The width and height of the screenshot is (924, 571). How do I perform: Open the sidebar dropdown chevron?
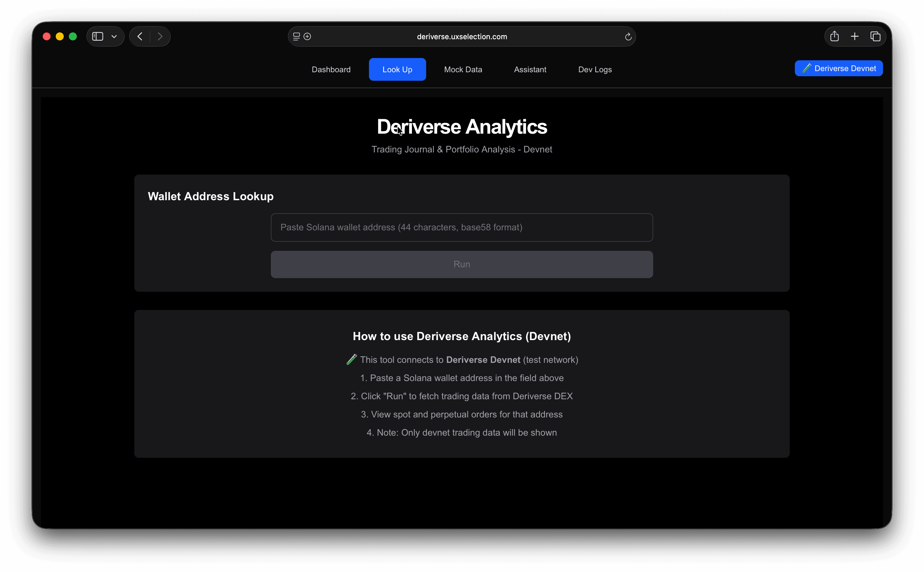(114, 37)
